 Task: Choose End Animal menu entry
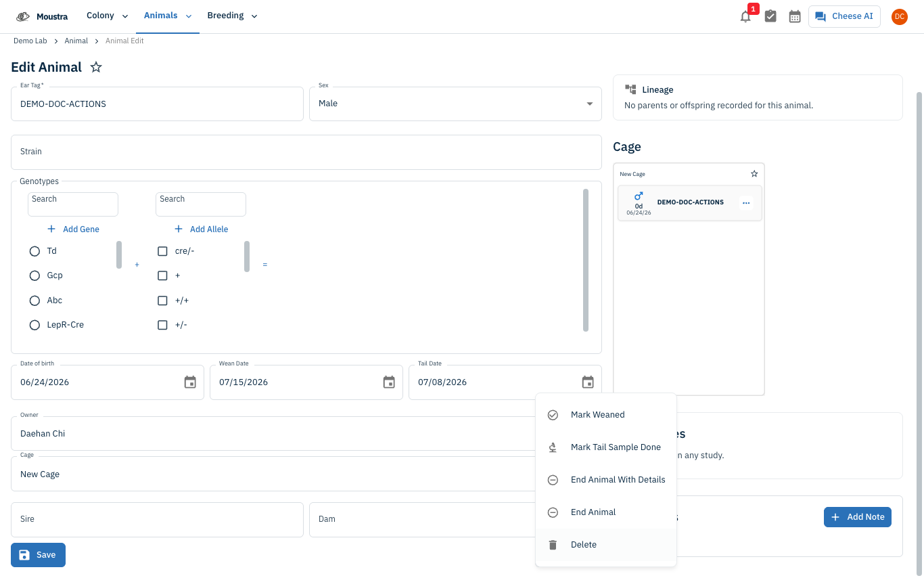tap(606, 512)
